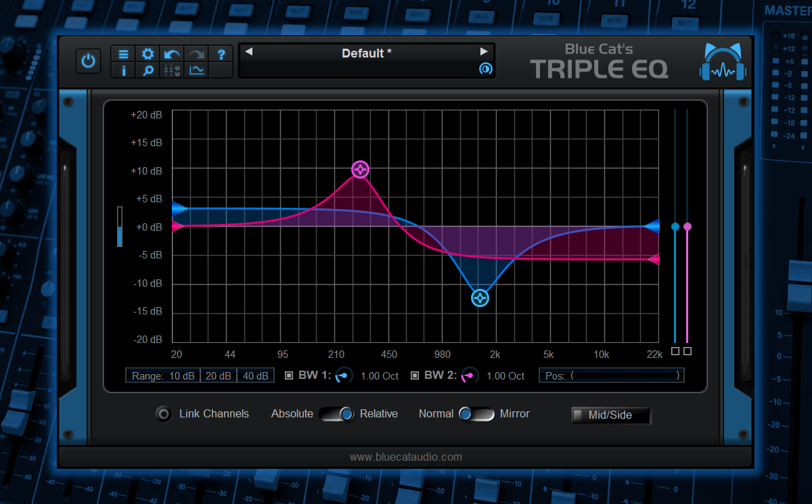
Task: Set range to 10 dB
Action: [x=182, y=376]
